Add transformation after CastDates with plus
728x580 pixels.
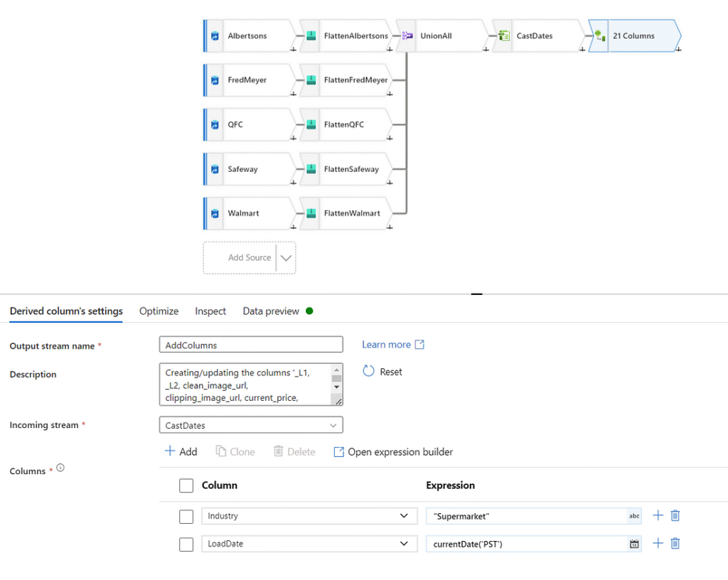(582, 49)
